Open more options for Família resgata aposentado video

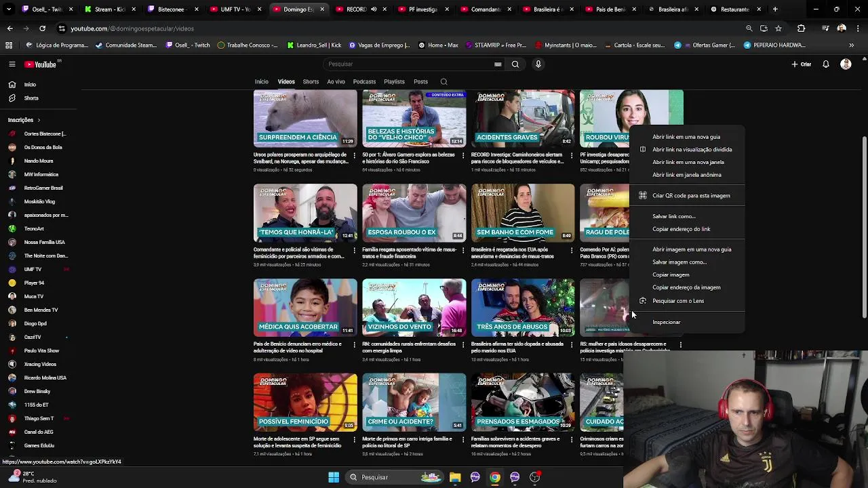(x=463, y=251)
